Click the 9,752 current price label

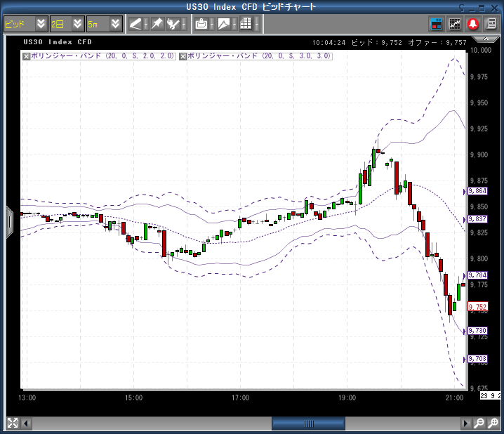(478, 307)
